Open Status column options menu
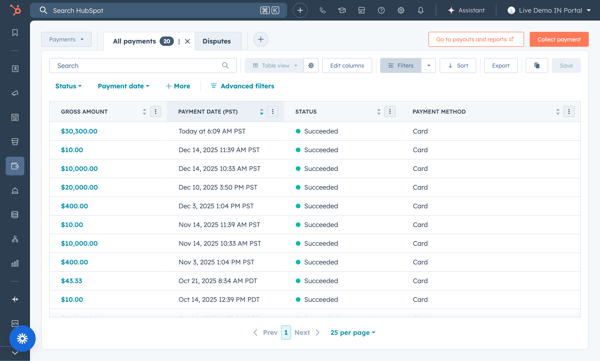The height and width of the screenshot is (361, 600). [390, 111]
